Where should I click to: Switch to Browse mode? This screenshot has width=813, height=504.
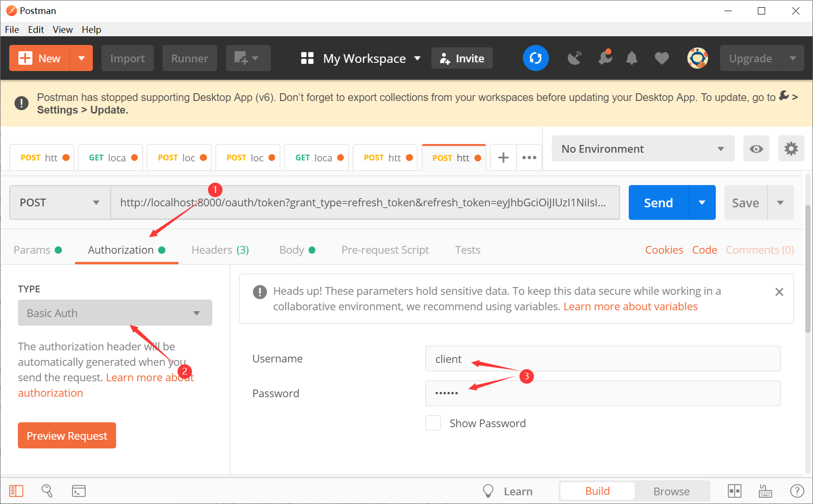671,491
